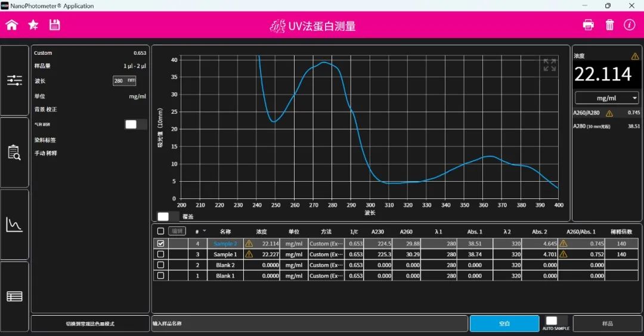Select the Sample 1 name cell
The image size is (644, 336).
click(x=225, y=254)
